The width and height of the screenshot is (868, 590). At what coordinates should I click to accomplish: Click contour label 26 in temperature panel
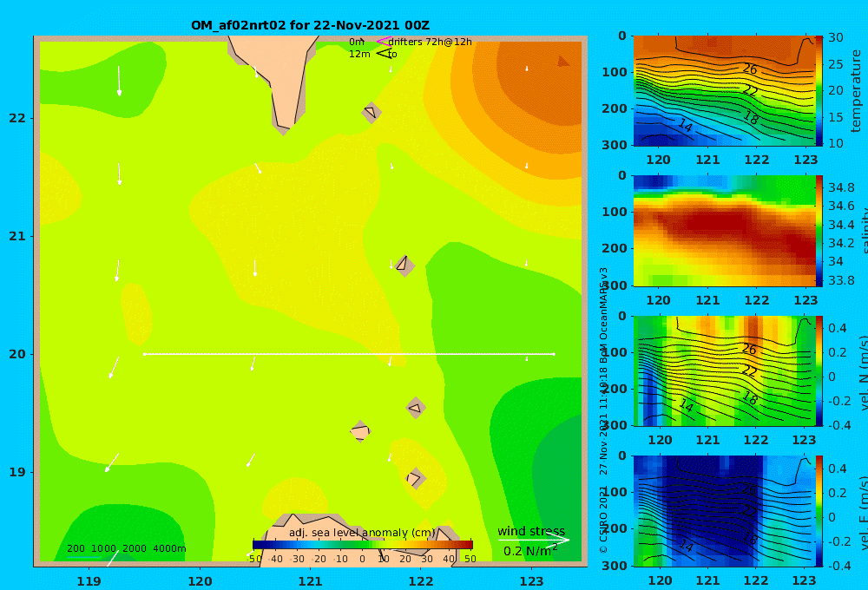click(x=750, y=69)
